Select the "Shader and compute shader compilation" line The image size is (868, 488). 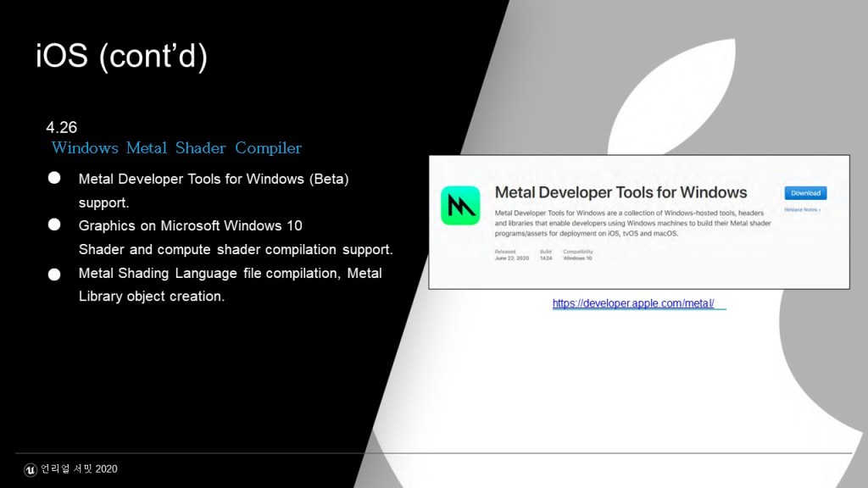(235, 250)
